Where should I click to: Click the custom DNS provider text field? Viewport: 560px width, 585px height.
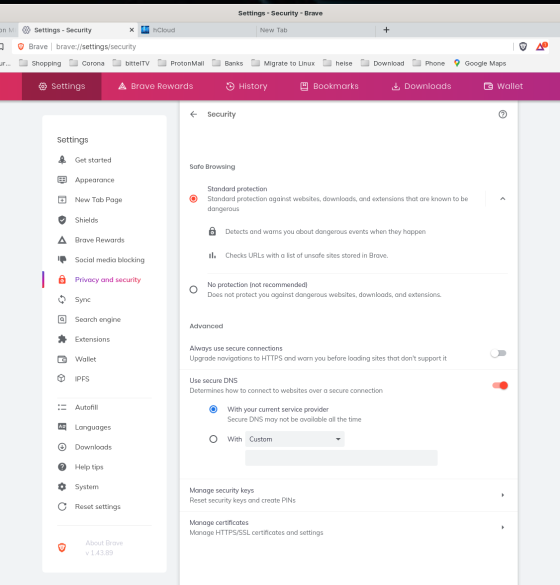(341, 458)
